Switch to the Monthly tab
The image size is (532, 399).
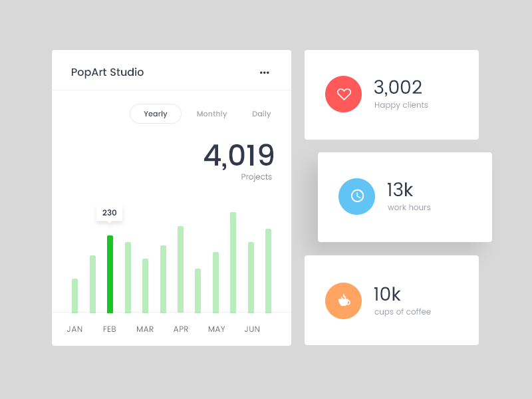point(211,114)
